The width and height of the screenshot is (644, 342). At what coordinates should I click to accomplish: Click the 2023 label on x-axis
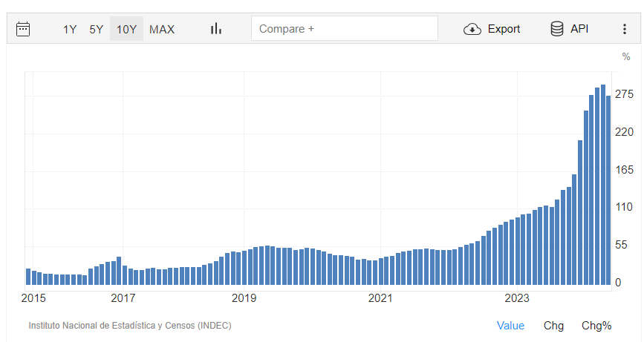coord(517,298)
